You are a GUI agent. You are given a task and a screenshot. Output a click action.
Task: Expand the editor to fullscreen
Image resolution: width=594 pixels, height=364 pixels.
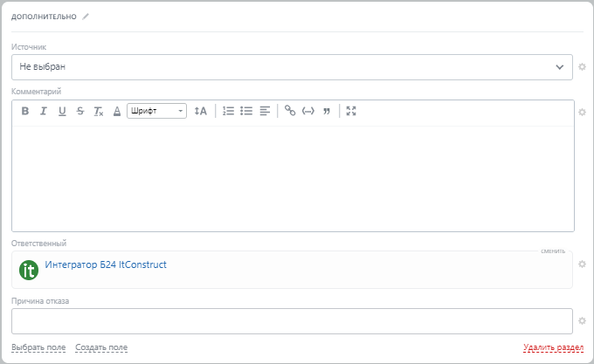(x=351, y=111)
